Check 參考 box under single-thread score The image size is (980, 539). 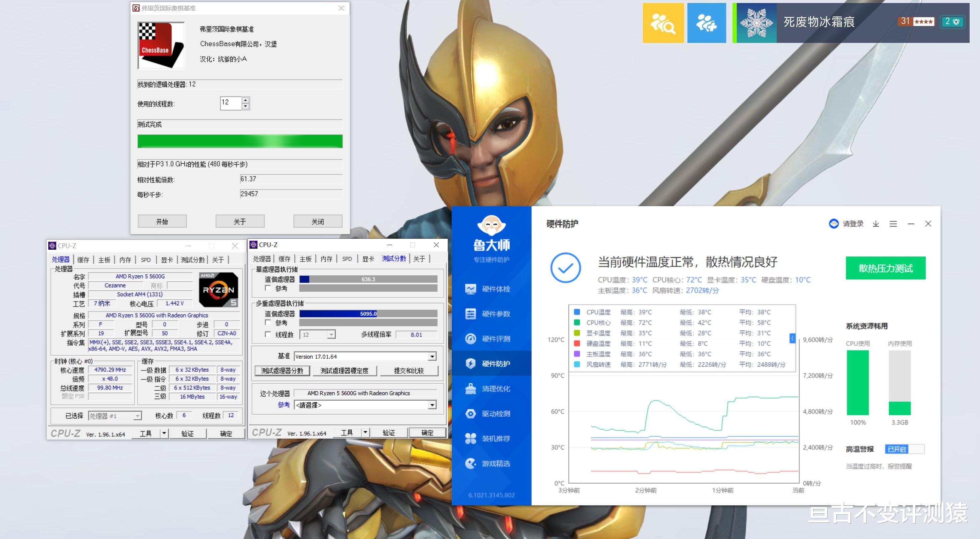[268, 288]
